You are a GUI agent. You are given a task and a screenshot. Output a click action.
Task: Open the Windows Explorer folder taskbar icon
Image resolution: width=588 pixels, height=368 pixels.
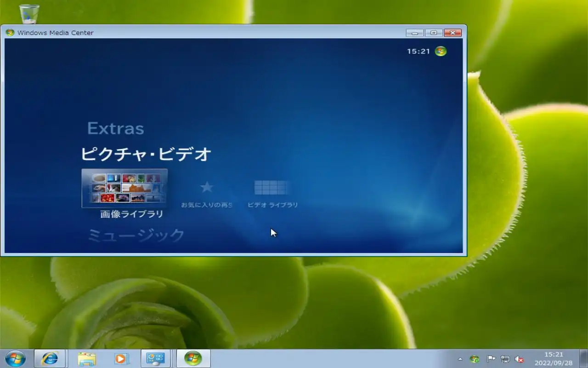[86, 359]
